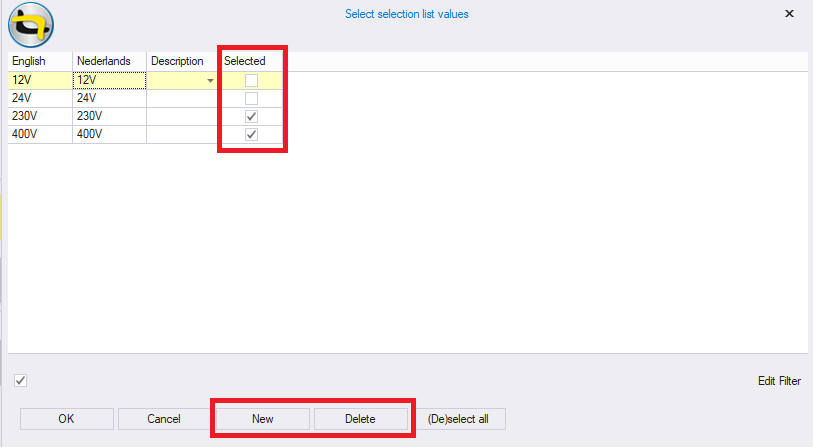Screen dimensions: 813x448
Task: Remove value with the Delete button
Action: [x=360, y=419]
